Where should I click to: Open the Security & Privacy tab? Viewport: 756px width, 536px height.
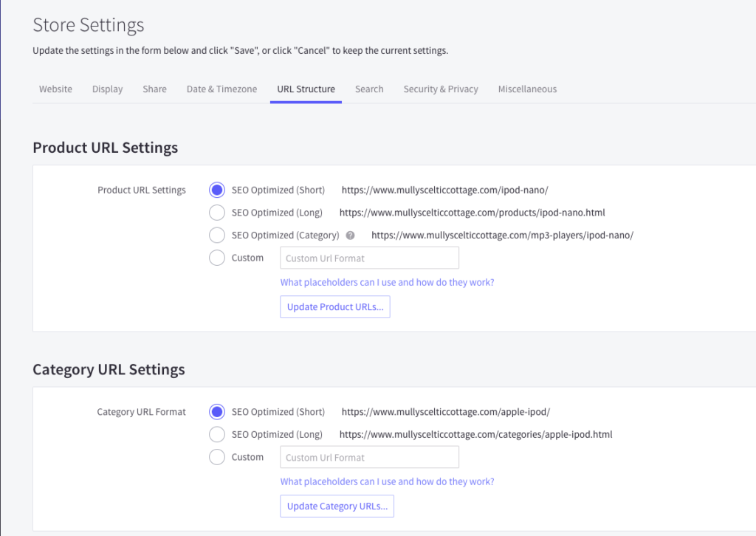(x=441, y=89)
